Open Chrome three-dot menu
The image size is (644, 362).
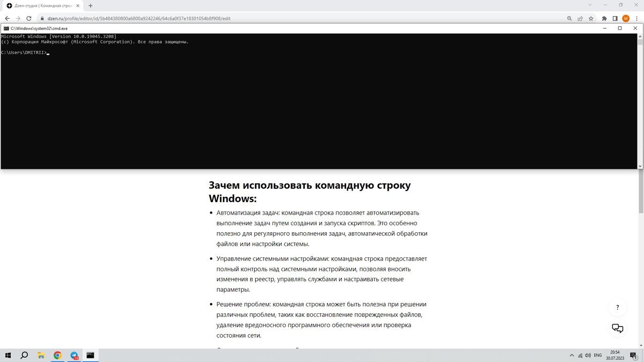tap(636, 18)
